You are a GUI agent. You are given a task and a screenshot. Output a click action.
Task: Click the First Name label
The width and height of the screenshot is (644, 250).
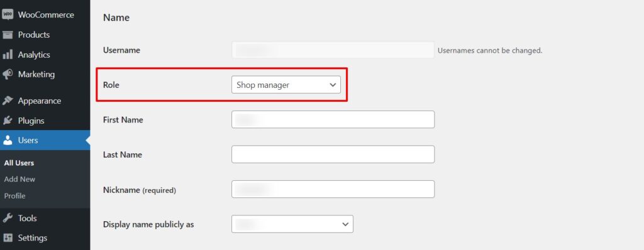(x=123, y=120)
